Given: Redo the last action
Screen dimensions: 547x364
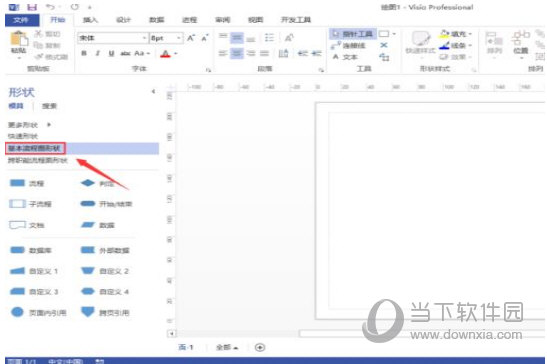Looking at the screenshot, I should coord(75,7).
